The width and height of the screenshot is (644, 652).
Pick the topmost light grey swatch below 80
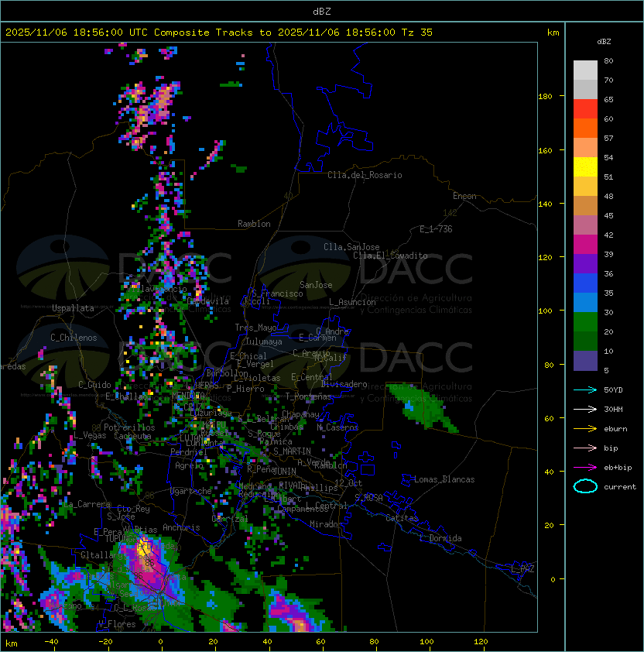(585, 70)
